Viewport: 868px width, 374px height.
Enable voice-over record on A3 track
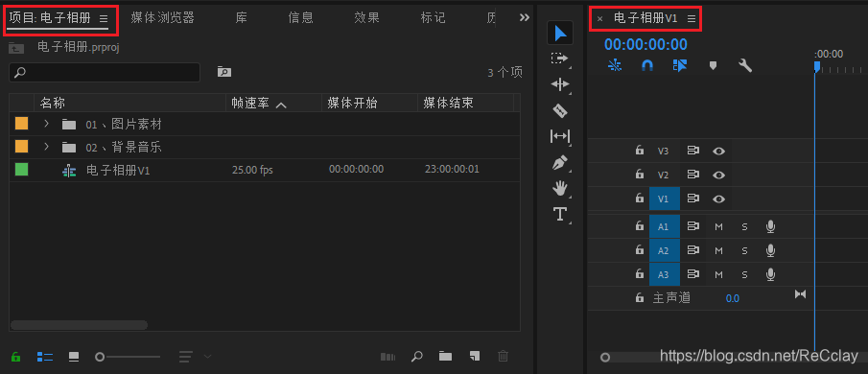coord(770,274)
